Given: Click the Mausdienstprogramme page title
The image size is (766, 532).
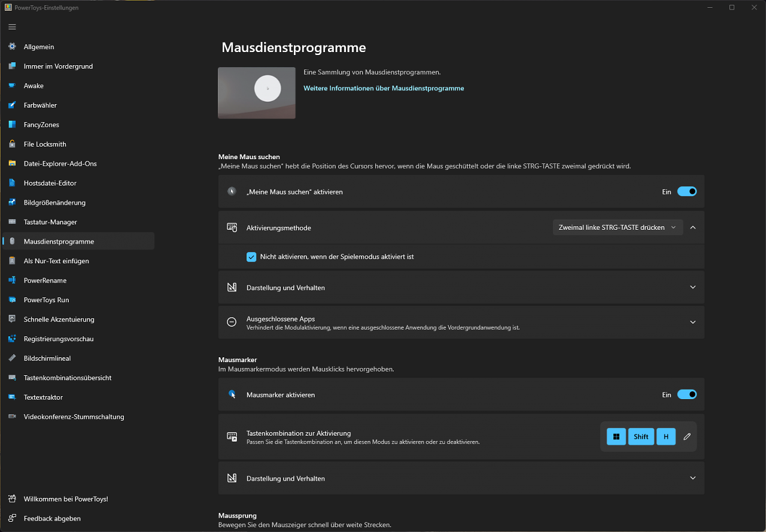Looking at the screenshot, I should (x=294, y=48).
